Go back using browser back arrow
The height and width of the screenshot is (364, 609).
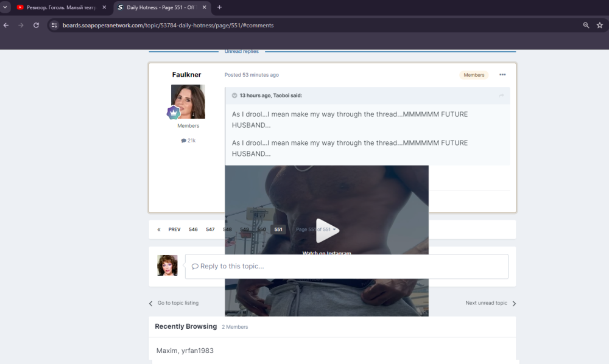(x=6, y=25)
